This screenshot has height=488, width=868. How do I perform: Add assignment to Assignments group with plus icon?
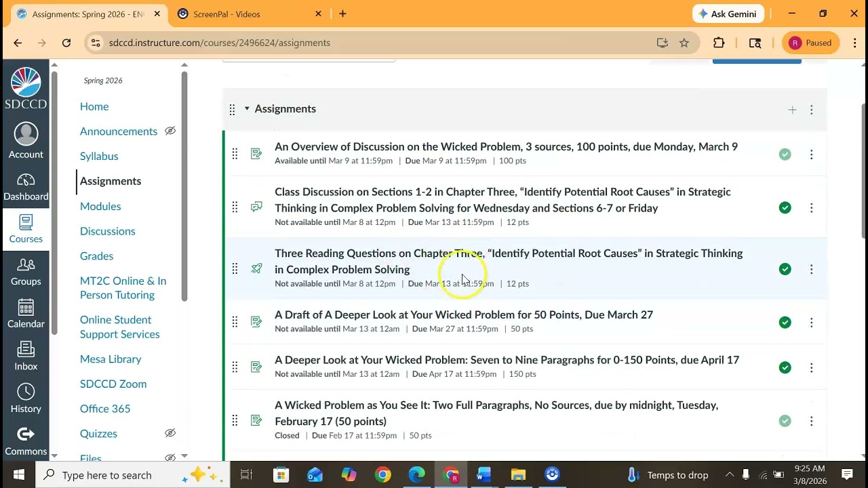click(x=792, y=109)
